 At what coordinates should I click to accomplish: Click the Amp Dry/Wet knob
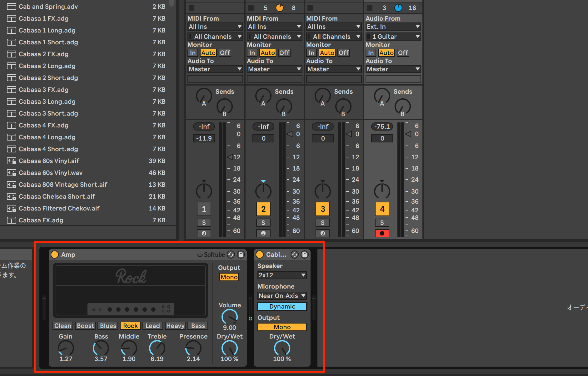coord(230,348)
